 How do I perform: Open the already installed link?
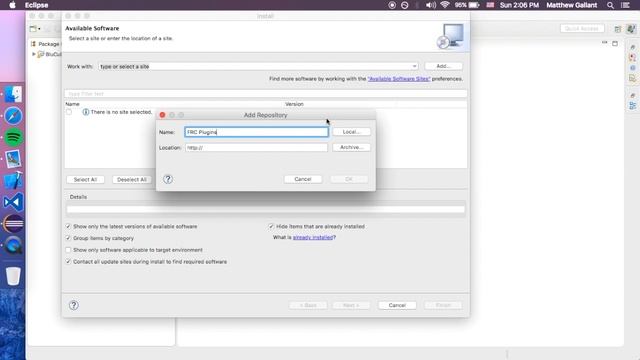[313, 237]
